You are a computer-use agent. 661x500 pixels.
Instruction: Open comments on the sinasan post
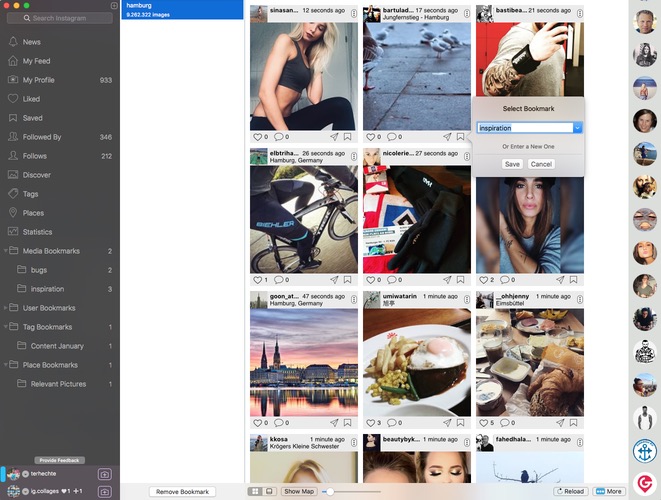(x=279, y=137)
